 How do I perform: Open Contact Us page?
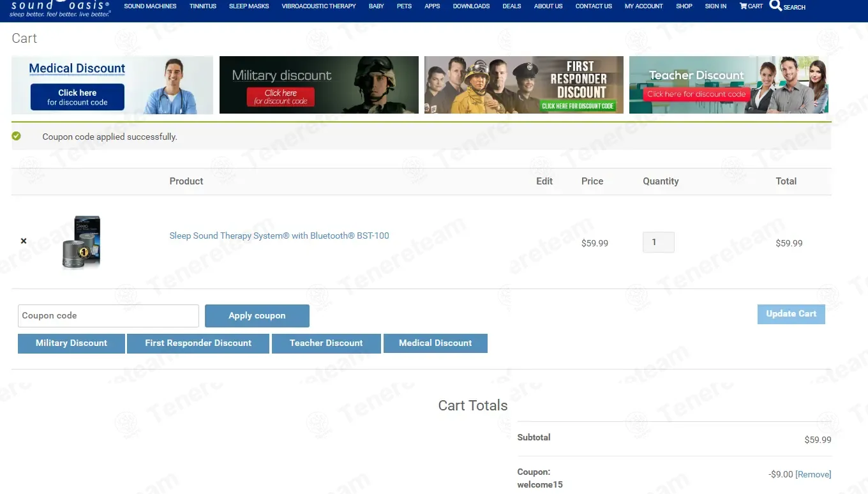[x=594, y=6]
